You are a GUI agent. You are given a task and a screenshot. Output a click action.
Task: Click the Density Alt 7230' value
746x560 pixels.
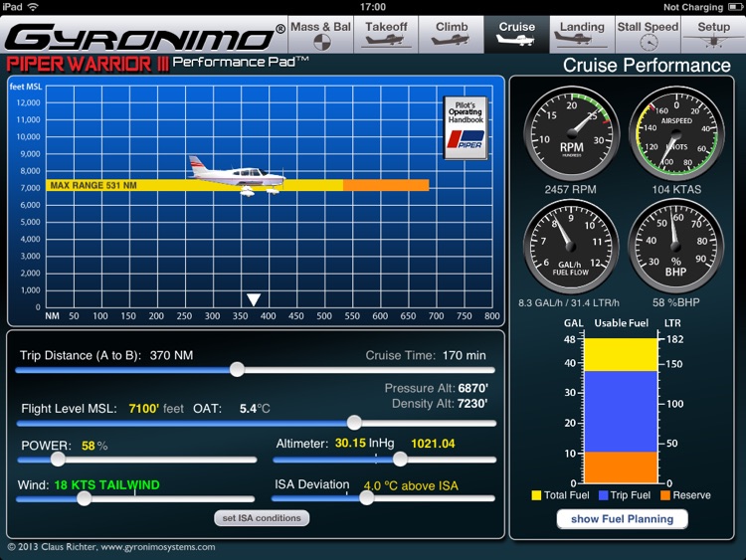472,404
